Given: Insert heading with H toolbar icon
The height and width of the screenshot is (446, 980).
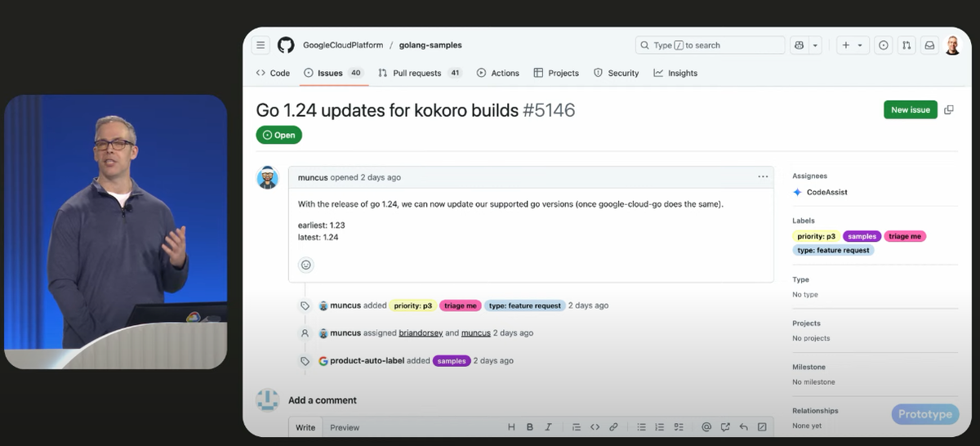Looking at the screenshot, I should pos(511,427).
